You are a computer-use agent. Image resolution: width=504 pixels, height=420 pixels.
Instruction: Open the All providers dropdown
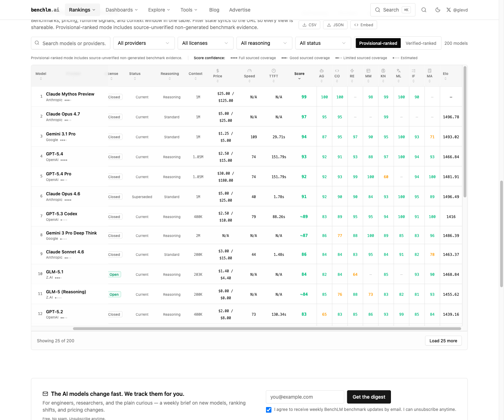(x=143, y=43)
